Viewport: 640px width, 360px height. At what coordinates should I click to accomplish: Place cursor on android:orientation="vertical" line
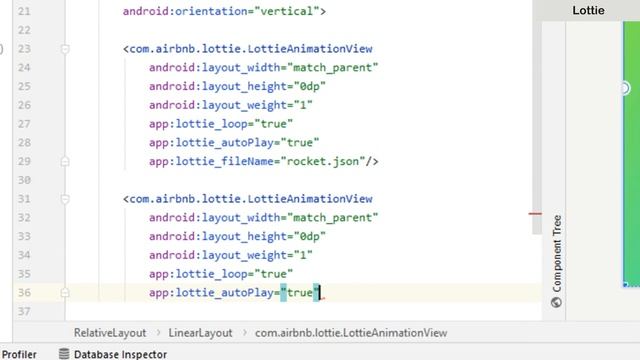tap(224, 11)
